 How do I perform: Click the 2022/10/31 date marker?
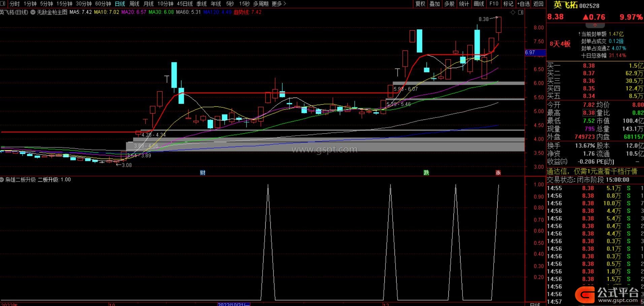click(x=234, y=304)
